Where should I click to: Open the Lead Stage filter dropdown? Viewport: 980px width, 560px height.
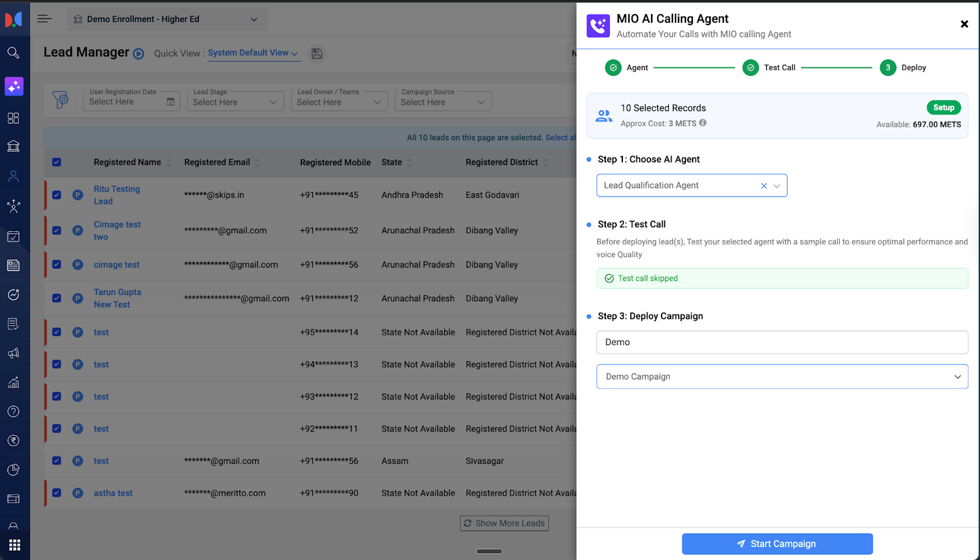point(235,102)
